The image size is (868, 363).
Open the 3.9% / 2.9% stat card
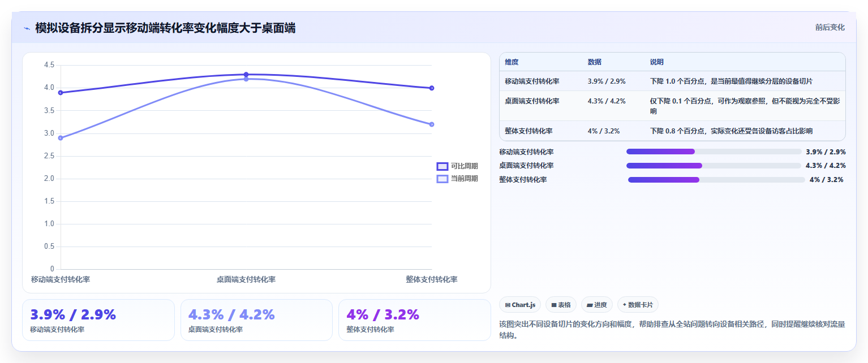[x=98, y=320]
